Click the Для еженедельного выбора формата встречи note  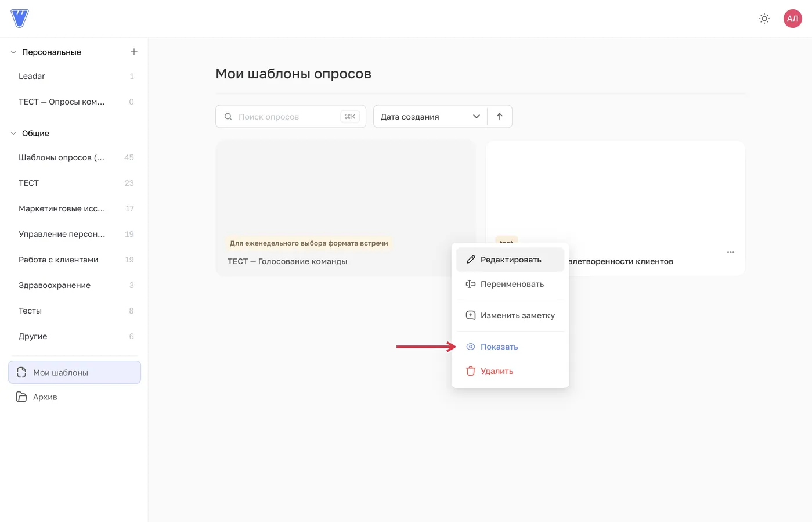coord(309,243)
